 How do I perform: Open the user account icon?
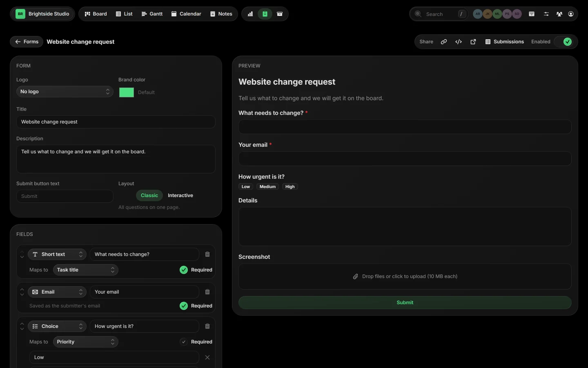(x=571, y=14)
